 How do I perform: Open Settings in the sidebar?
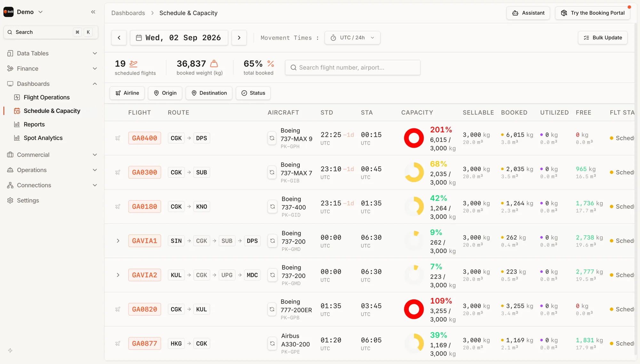pos(28,200)
